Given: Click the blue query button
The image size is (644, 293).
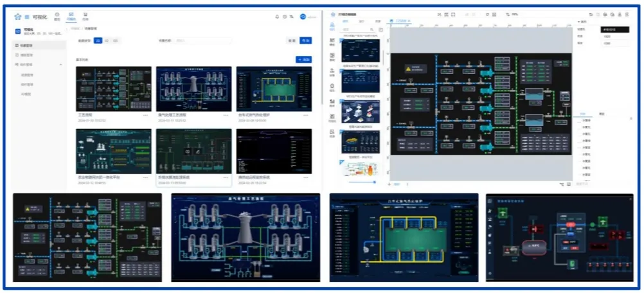Looking at the screenshot, I should point(305,40).
